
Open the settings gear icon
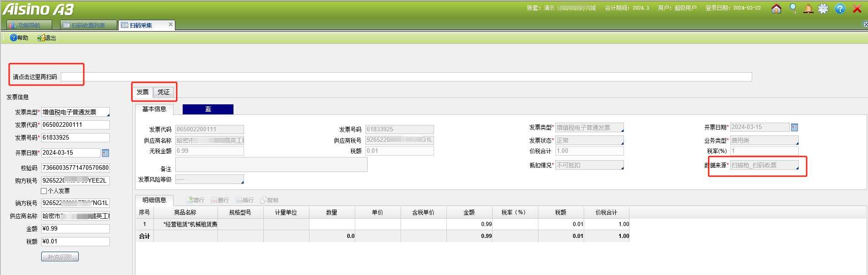point(824,9)
